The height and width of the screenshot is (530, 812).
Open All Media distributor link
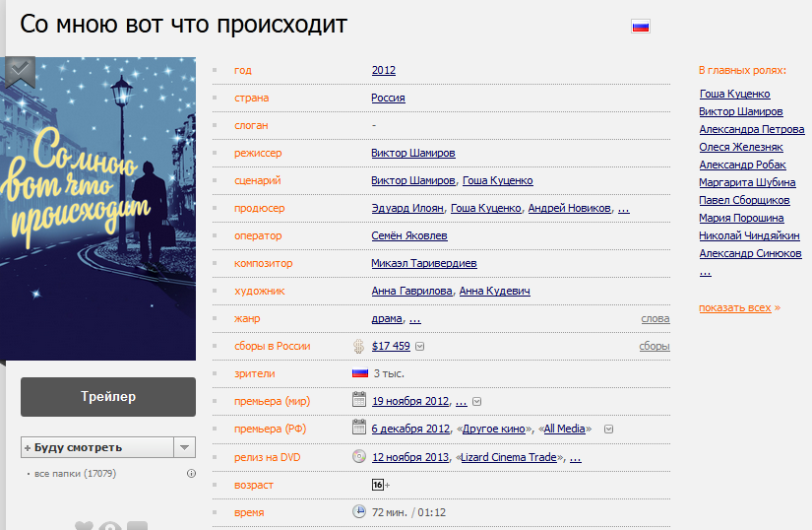tap(565, 429)
